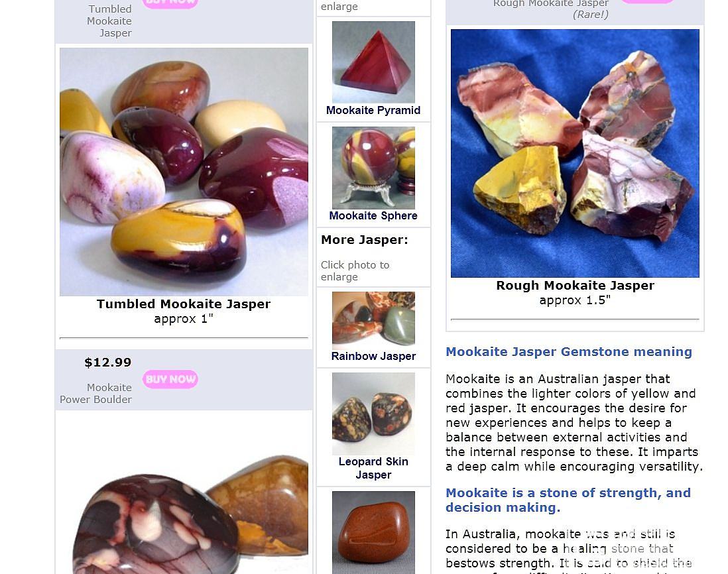Image resolution: width=728 pixels, height=574 pixels.
Task: Click the Tumbled Mookaite Jasper caption title
Action: click(184, 304)
